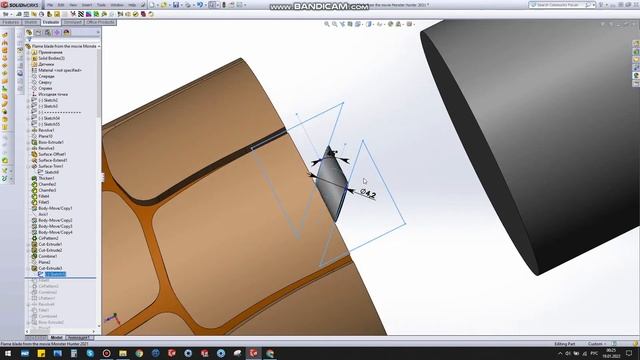Viewport: 640px width, 360px height.
Task: Click the Zoom to Area icon
Action: [x=335, y=24]
